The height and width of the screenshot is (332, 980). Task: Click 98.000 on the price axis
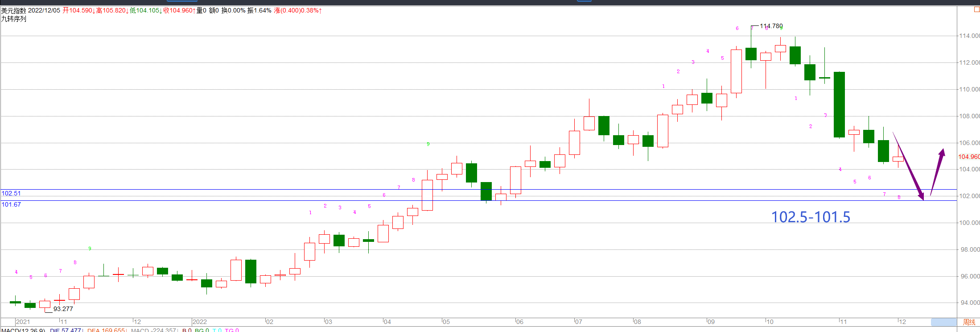(969, 249)
